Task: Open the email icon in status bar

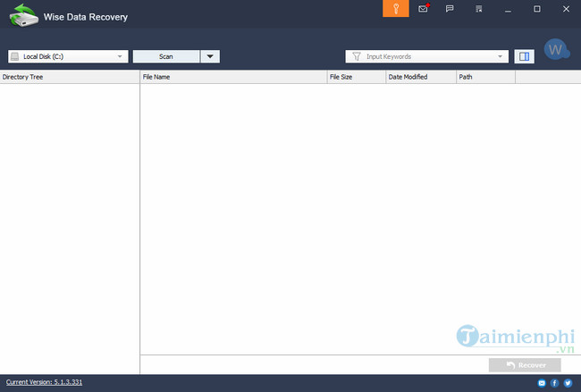Action: (542, 383)
